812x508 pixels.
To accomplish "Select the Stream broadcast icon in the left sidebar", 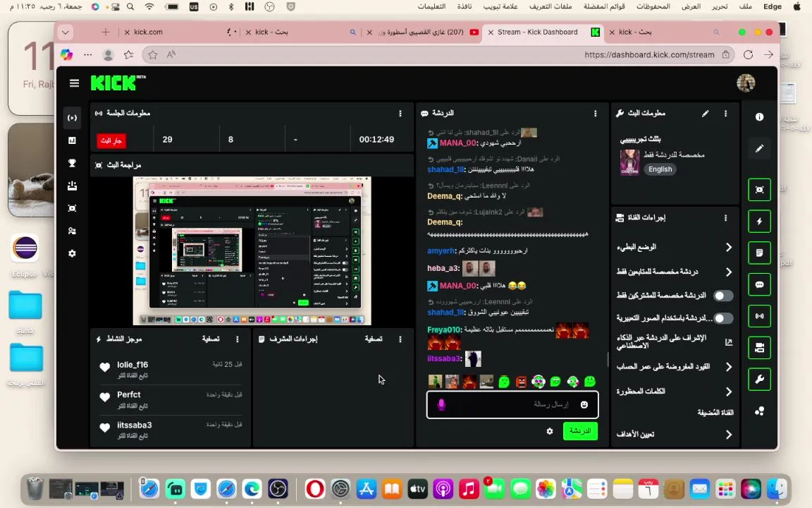I will (x=72, y=118).
